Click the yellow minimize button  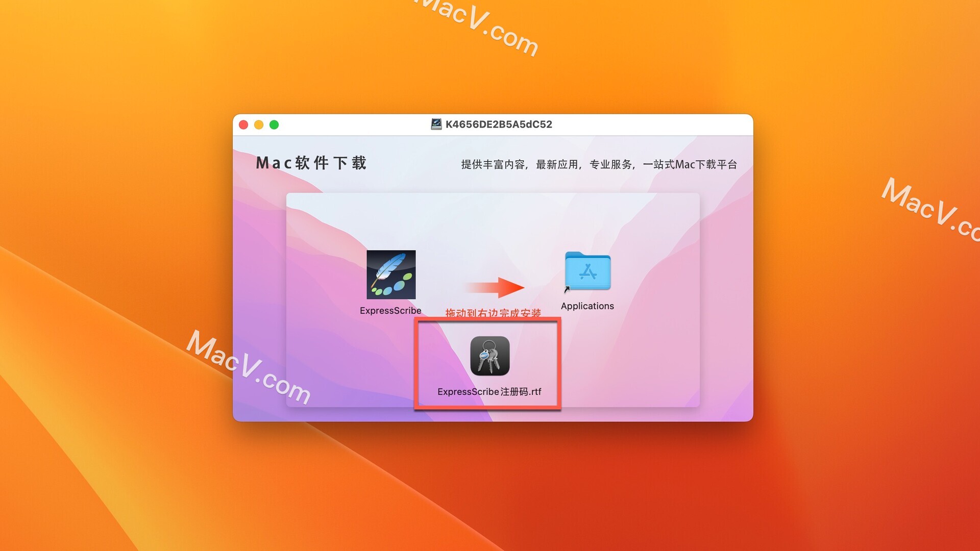click(258, 124)
